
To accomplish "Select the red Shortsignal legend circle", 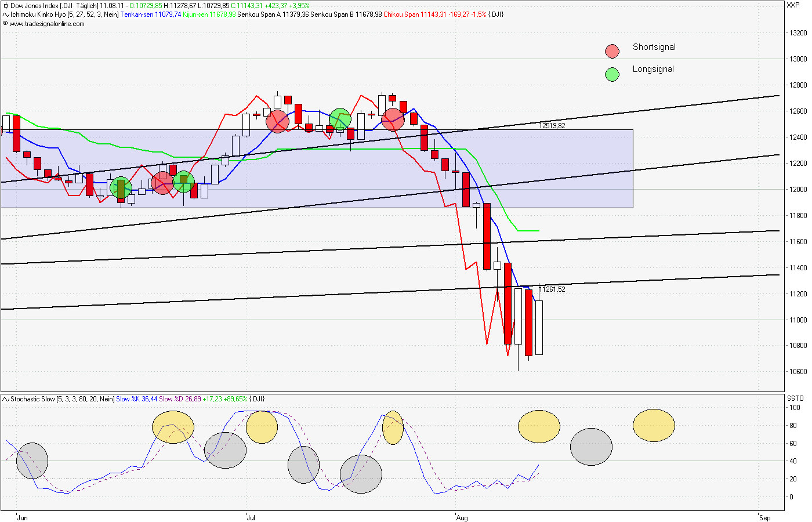I will [612, 50].
